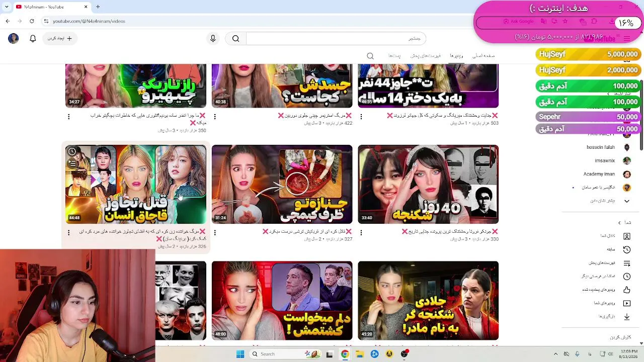Open Task View from the taskbar
This screenshot has width=644, height=362.
(330, 354)
